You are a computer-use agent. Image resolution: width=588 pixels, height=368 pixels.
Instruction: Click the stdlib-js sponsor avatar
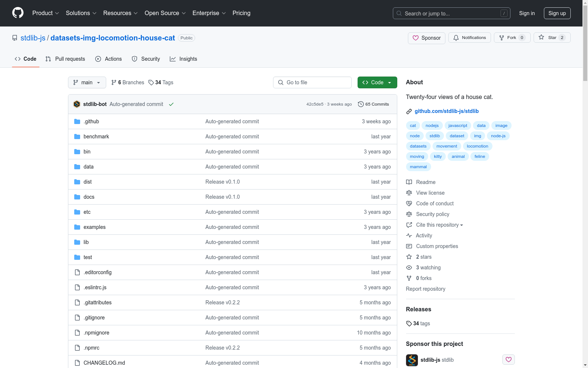coord(412,360)
